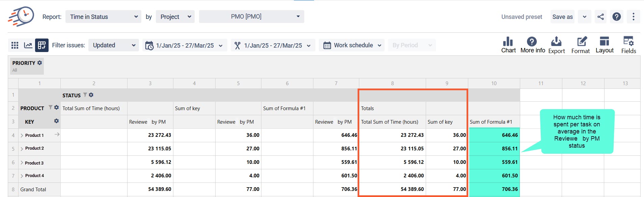Open the Layout settings
The width and height of the screenshot is (644, 197).
click(x=605, y=45)
